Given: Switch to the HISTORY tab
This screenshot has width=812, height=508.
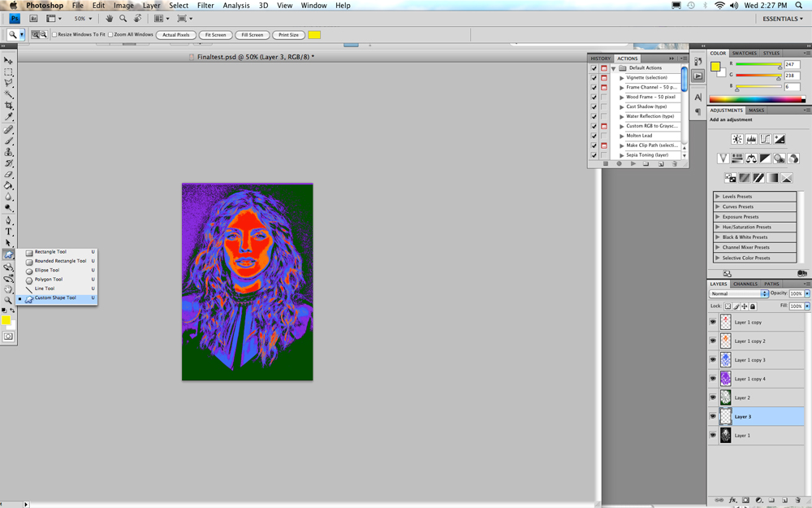Looking at the screenshot, I should pyautogui.click(x=601, y=59).
